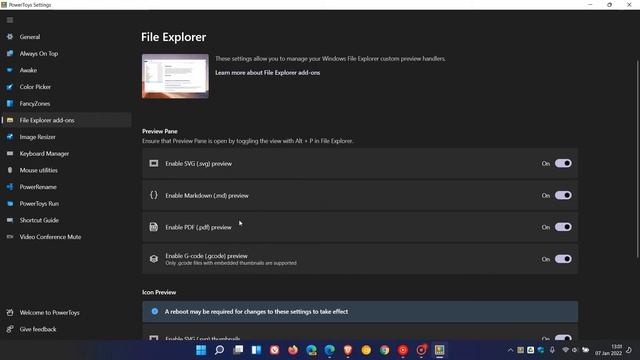The width and height of the screenshot is (640, 360).
Task: Open the Windows Start menu
Action: [201, 350]
